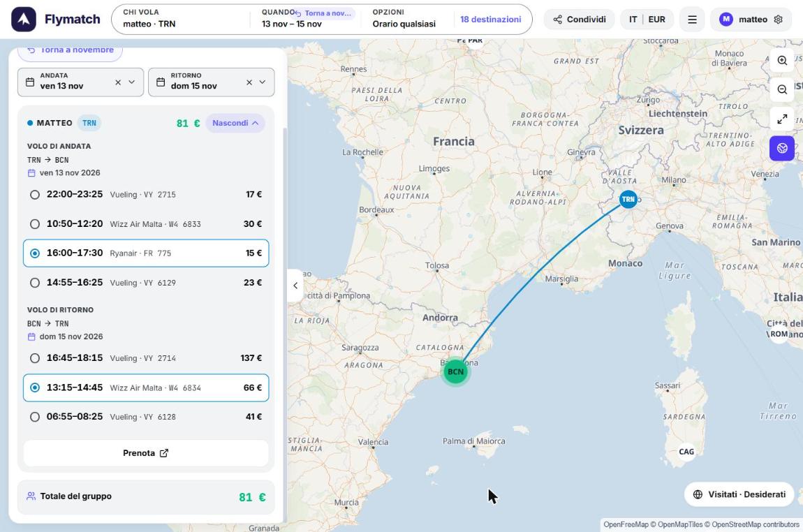Select the 06:55–08:25 Vueling return flight
803x532 pixels.
pyautogui.click(x=146, y=417)
